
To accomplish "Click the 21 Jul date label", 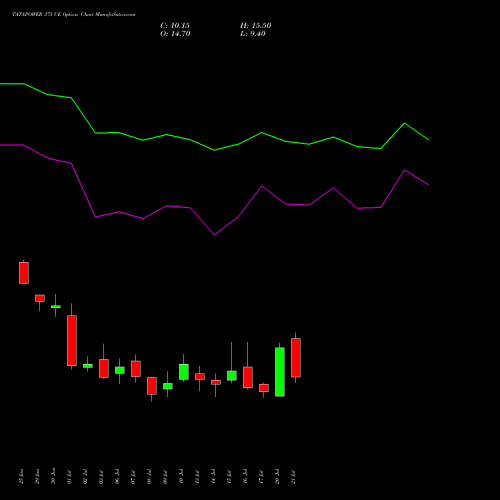I will [x=293, y=476].
